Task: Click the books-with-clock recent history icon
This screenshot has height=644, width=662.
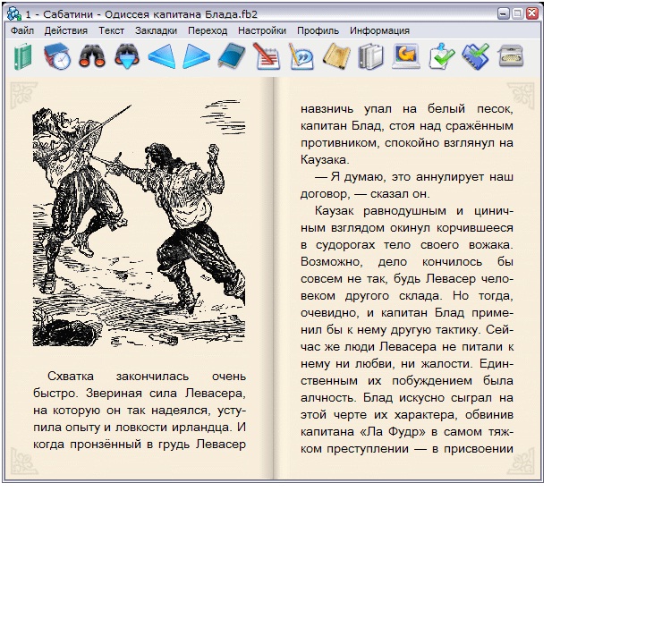Action: pyautogui.click(x=57, y=56)
